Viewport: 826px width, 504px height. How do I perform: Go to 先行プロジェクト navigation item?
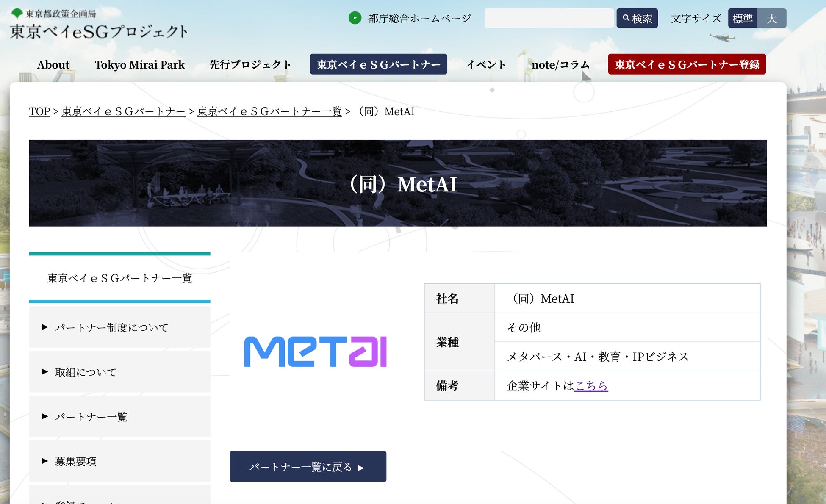tap(250, 64)
